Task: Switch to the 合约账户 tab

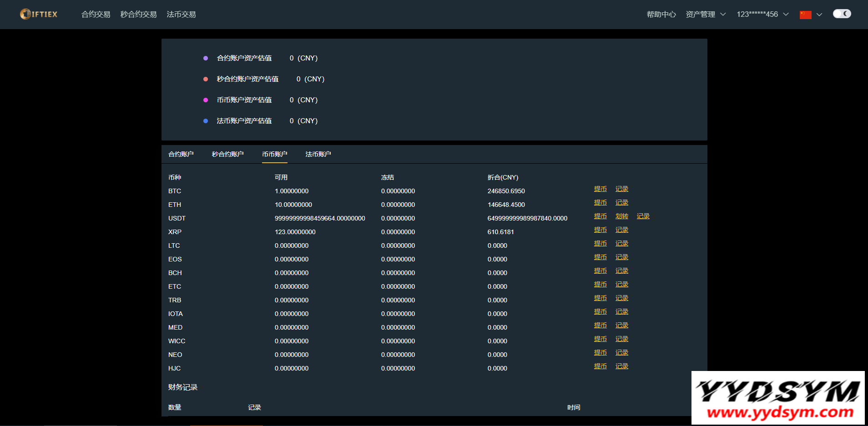Action: pos(181,154)
